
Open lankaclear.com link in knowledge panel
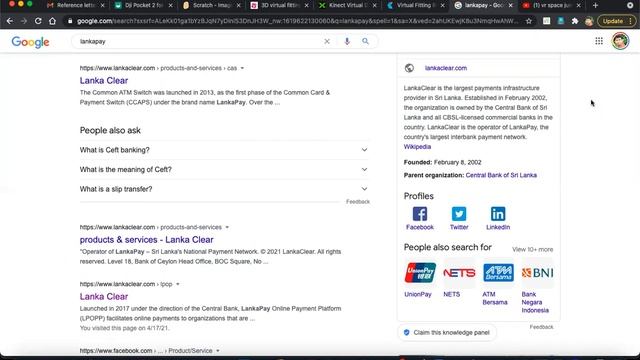pyautogui.click(x=446, y=68)
